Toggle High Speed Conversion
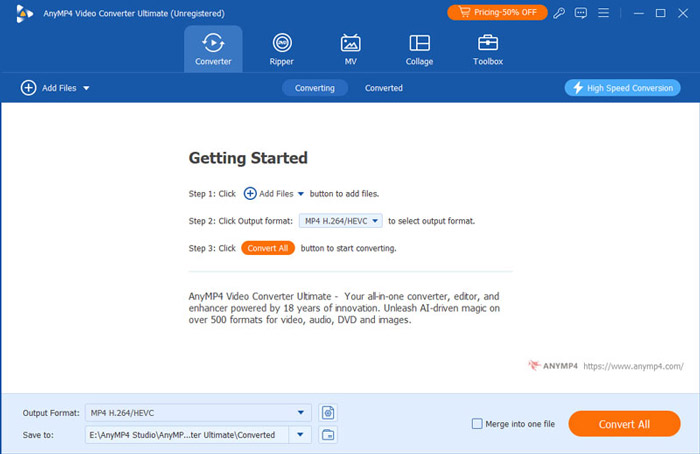Viewport: 700px width, 454px height. (622, 88)
